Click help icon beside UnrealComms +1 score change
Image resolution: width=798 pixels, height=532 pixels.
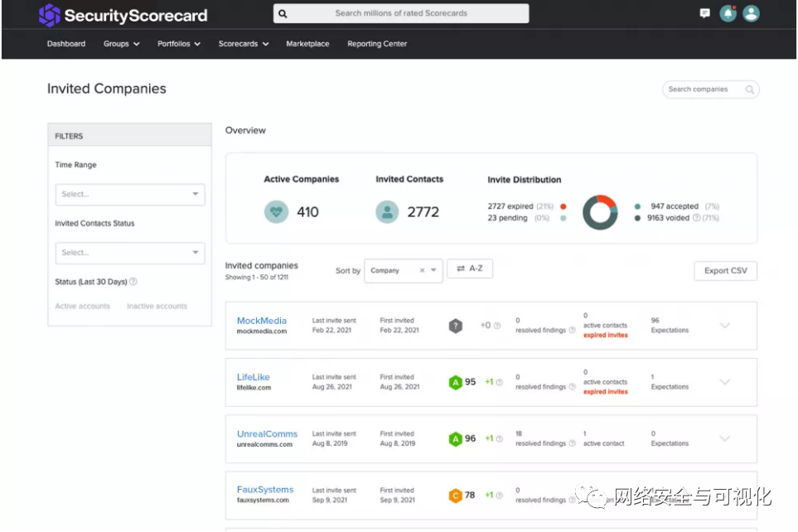tap(499, 439)
